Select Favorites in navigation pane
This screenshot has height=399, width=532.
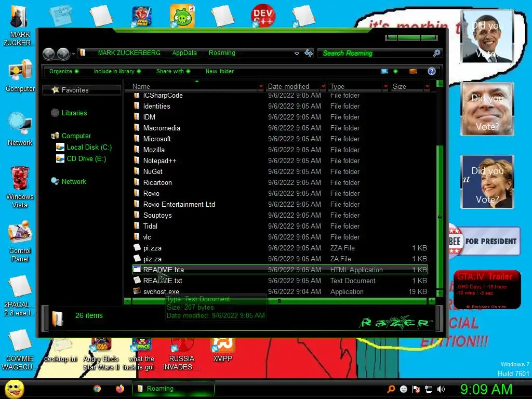(75, 90)
